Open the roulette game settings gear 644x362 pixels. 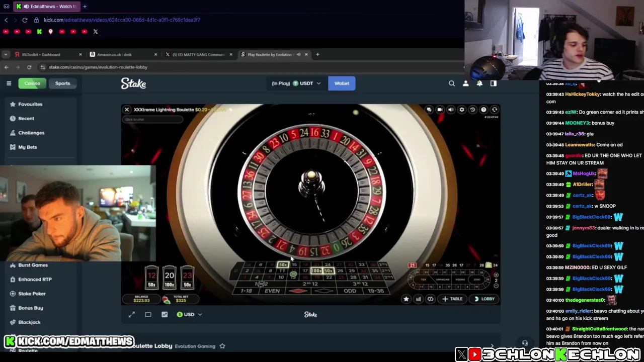click(x=462, y=110)
